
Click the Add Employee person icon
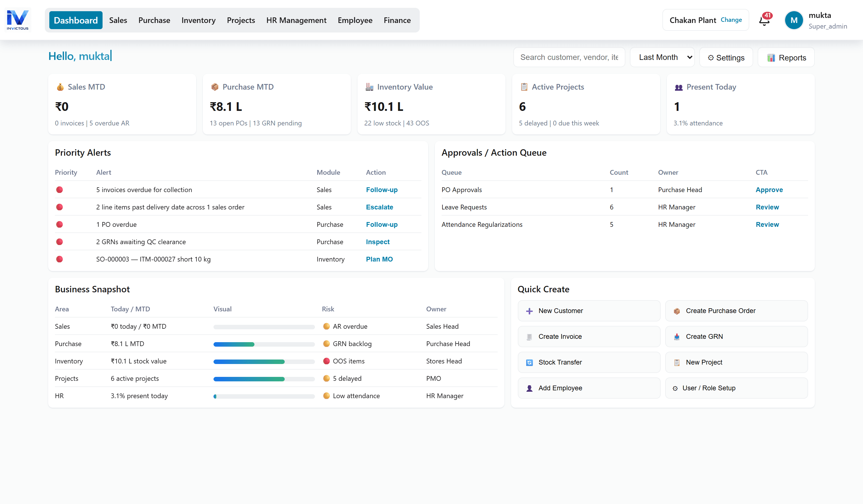tap(529, 388)
